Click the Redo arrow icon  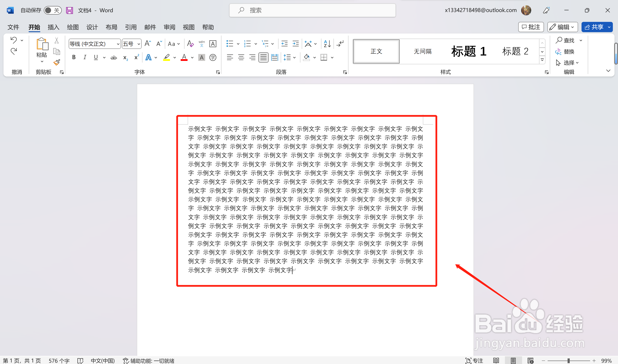14,51
